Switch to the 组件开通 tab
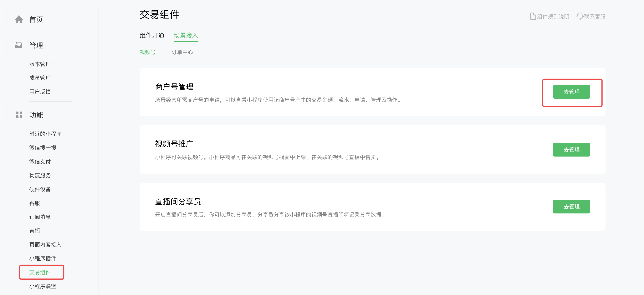 [152, 35]
